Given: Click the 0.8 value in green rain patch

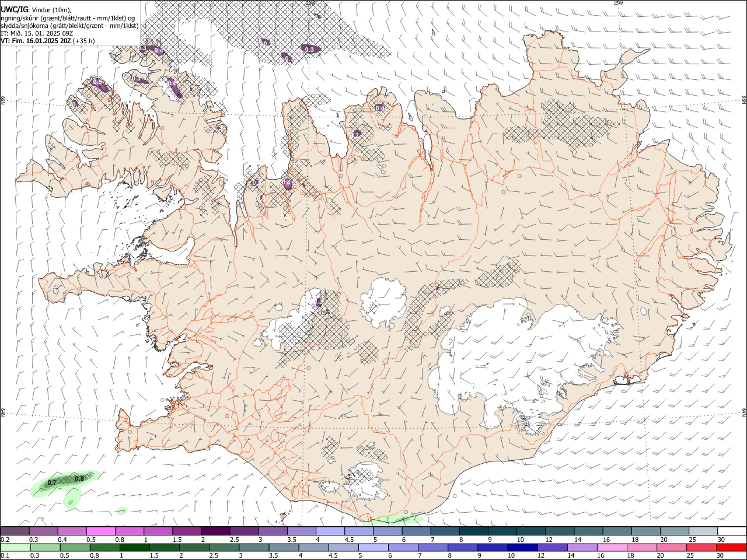Looking at the screenshot, I should (x=80, y=478).
